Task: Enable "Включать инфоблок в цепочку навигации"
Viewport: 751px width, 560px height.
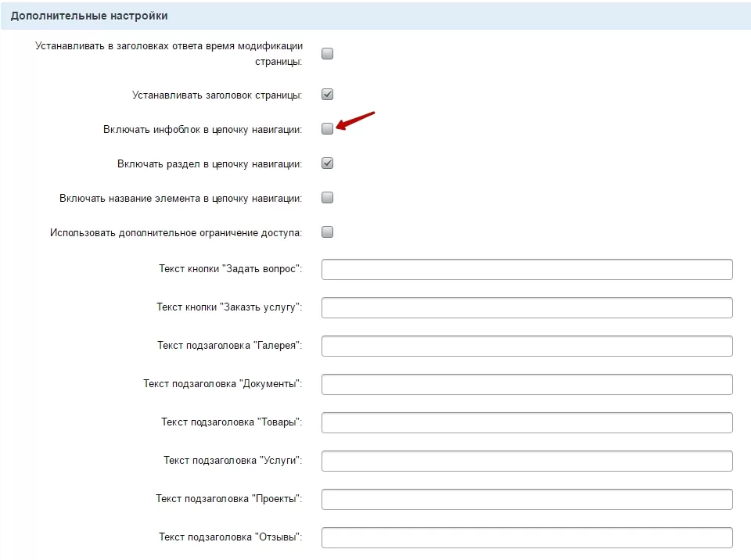Action: click(327, 129)
